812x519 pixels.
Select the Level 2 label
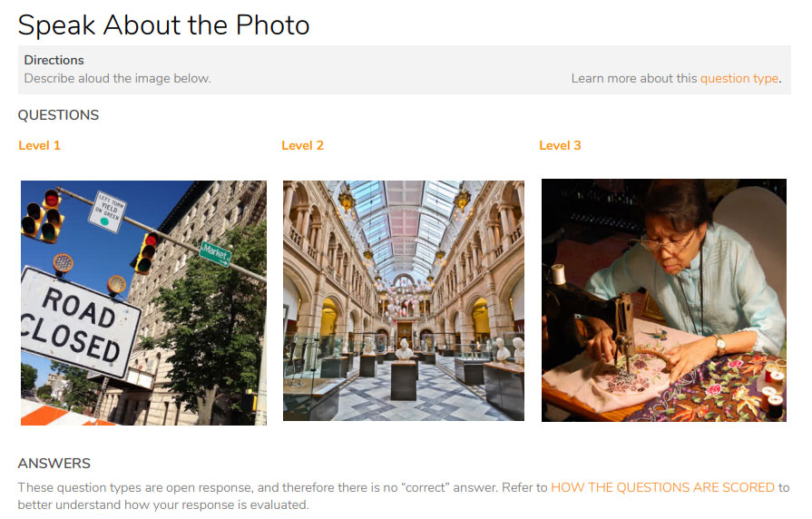[x=302, y=145]
